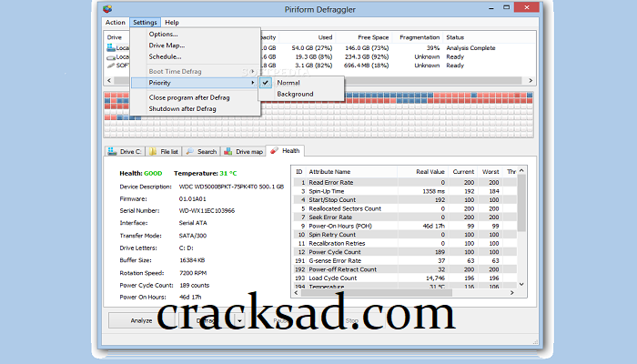The height and width of the screenshot is (364, 637).
Task: Click the Search magnifier icon
Action: tap(189, 152)
